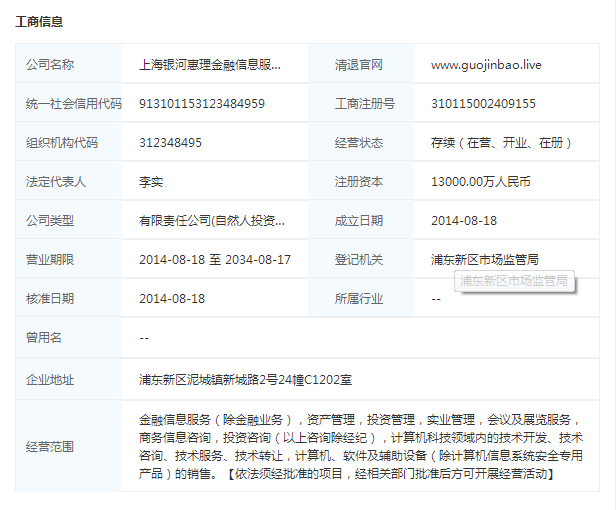Image resolution: width=616 pixels, height=510 pixels.
Task: Click the 工商注册号 label
Action: tap(365, 104)
